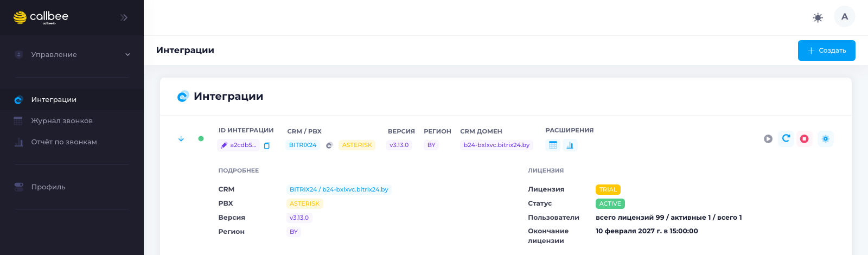Click the green status dot
Viewport: 868px width, 255px height.
click(x=201, y=139)
